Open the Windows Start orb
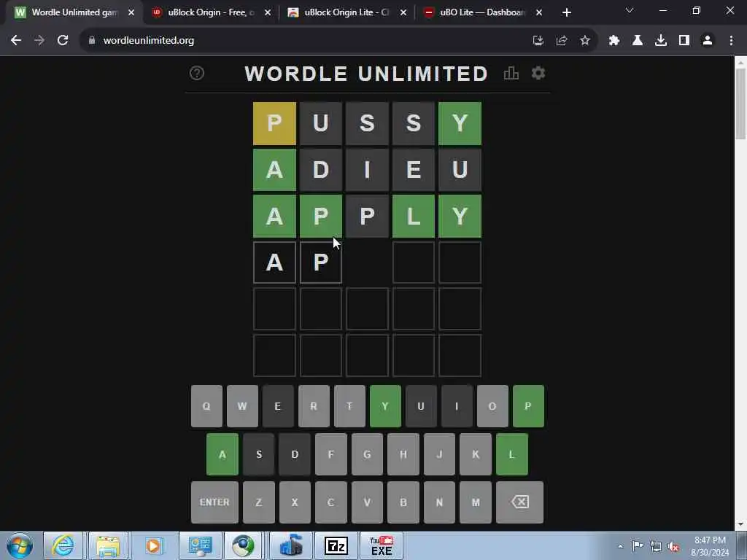 [x=20, y=545]
